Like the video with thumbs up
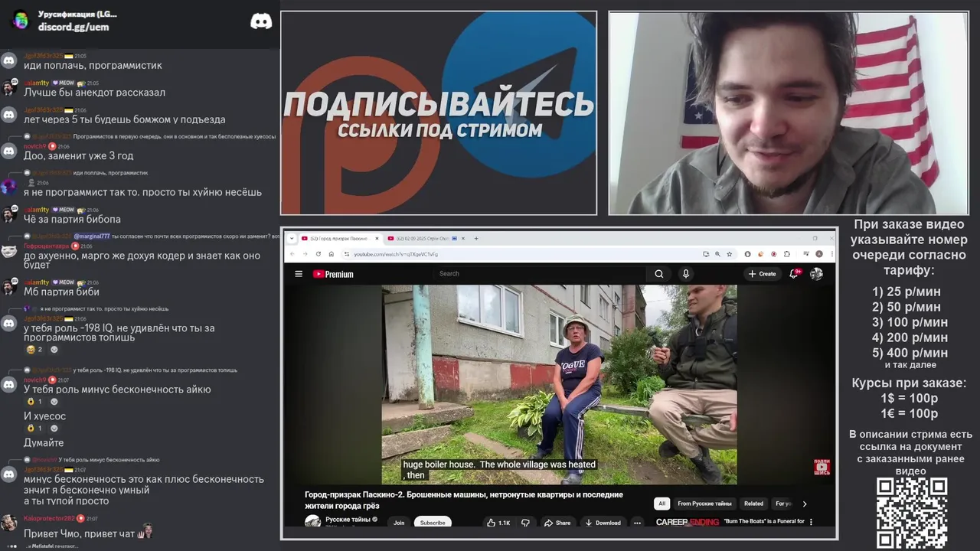Screen dimensions: 980x551 click(498, 523)
